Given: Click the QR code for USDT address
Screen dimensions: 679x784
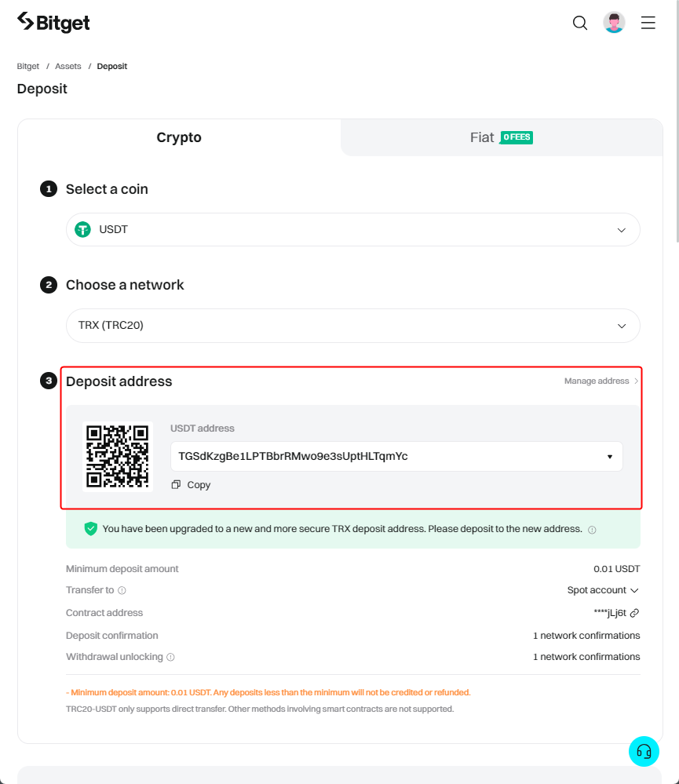Looking at the screenshot, I should (117, 456).
